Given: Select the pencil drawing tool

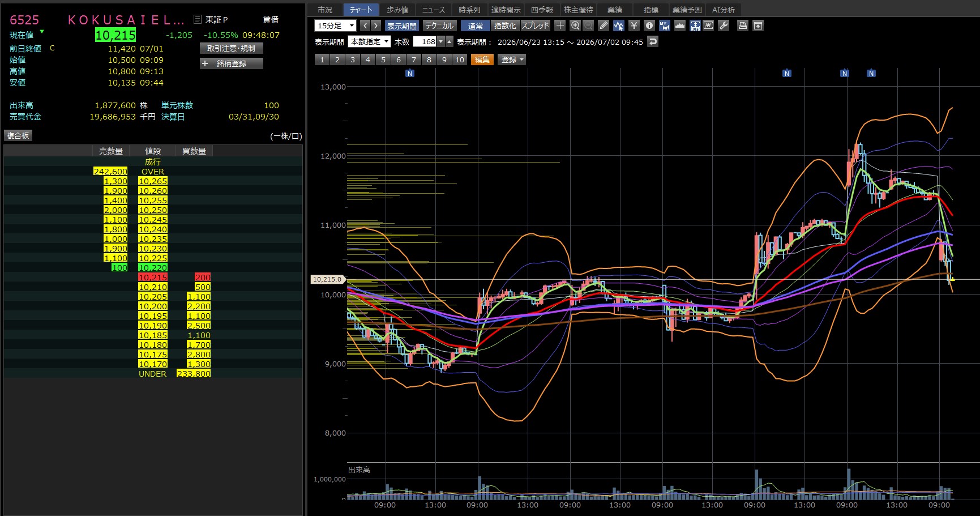Looking at the screenshot, I should point(604,25).
